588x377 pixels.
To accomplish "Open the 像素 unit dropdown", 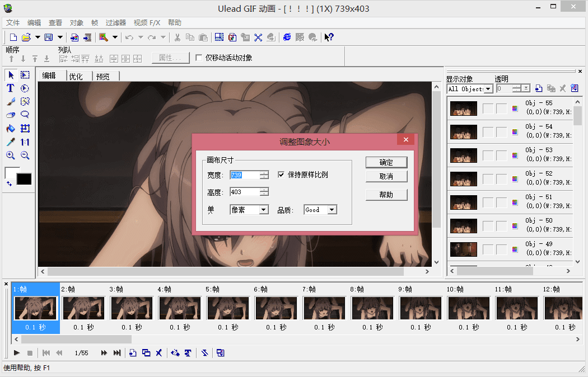I will 263,210.
